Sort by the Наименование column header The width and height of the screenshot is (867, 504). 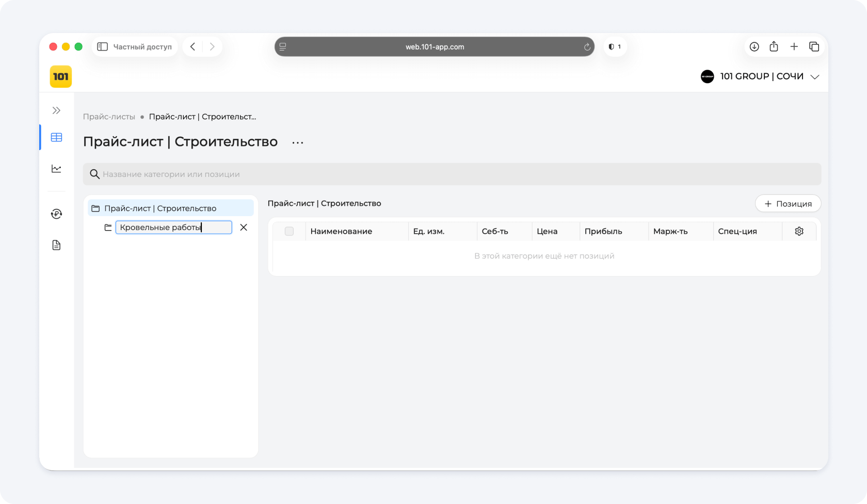point(341,231)
